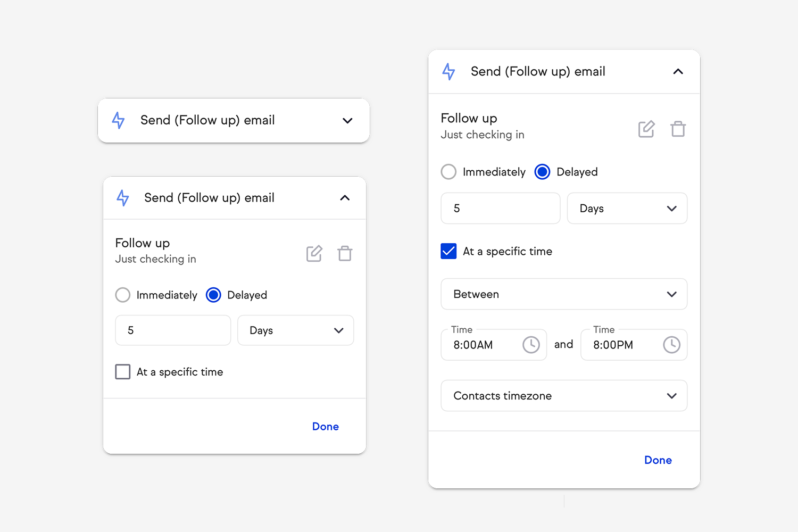Open the clock picker for 8:00PM

[671, 345]
